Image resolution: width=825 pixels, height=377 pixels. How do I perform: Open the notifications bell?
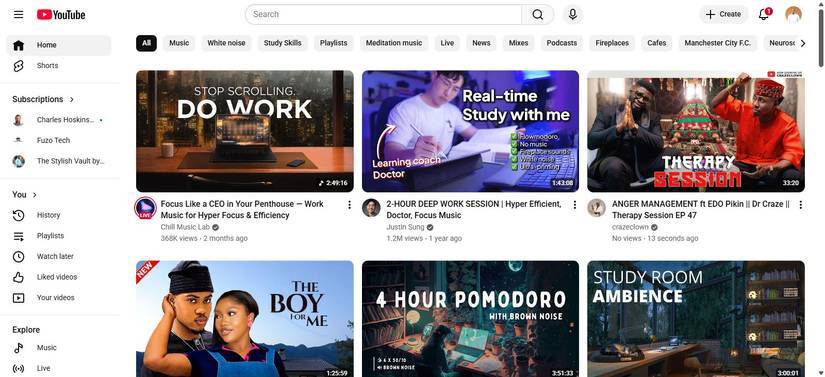point(763,15)
